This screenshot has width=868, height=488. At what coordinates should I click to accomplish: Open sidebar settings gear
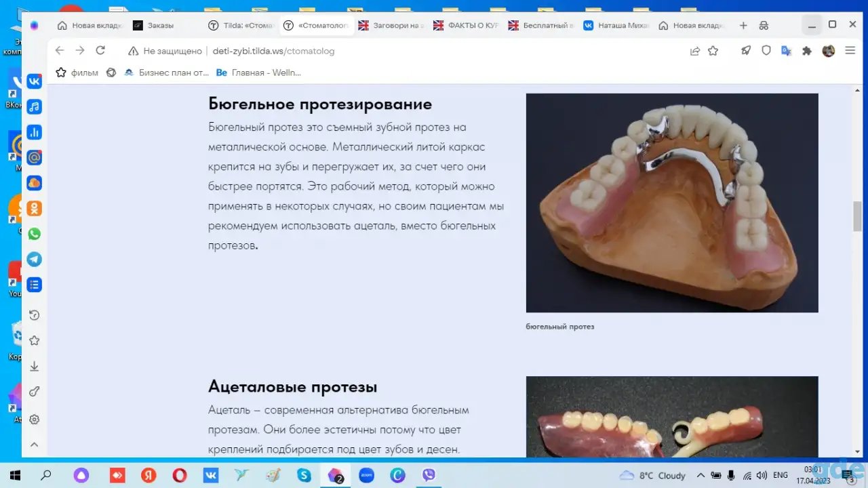click(x=34, y=419)
